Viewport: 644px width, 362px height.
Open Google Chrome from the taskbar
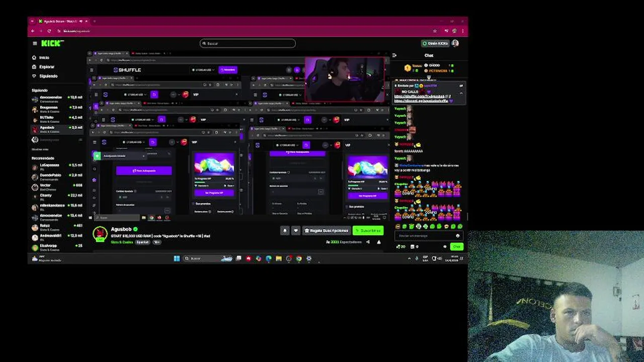299,258
